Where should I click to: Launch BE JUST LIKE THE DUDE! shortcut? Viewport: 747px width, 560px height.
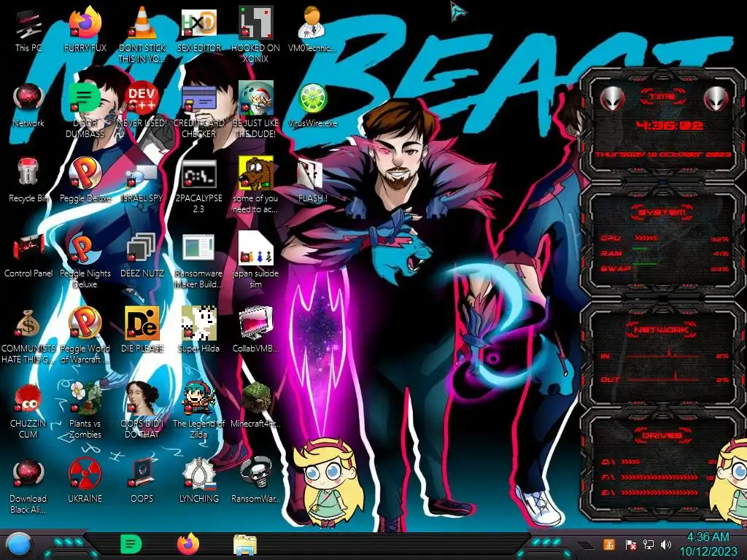click(256, 111)
